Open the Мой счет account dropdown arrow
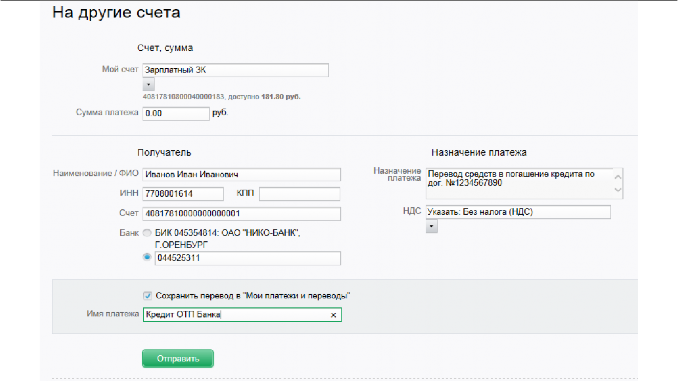 148,85
